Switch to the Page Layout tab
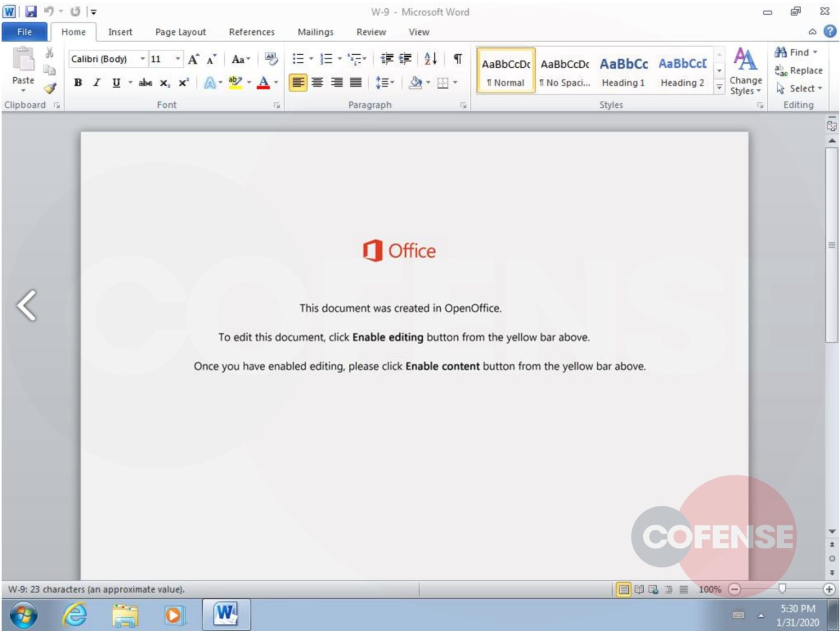Viewport: 840px width, 631px height. click(180, 32)
